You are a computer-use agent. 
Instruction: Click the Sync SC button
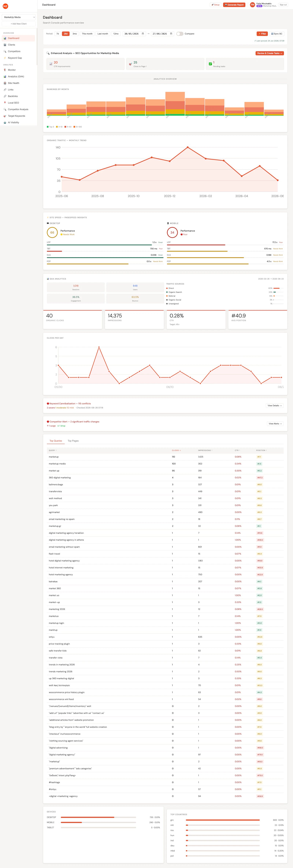pyautogui.click(x=277, y=34)
